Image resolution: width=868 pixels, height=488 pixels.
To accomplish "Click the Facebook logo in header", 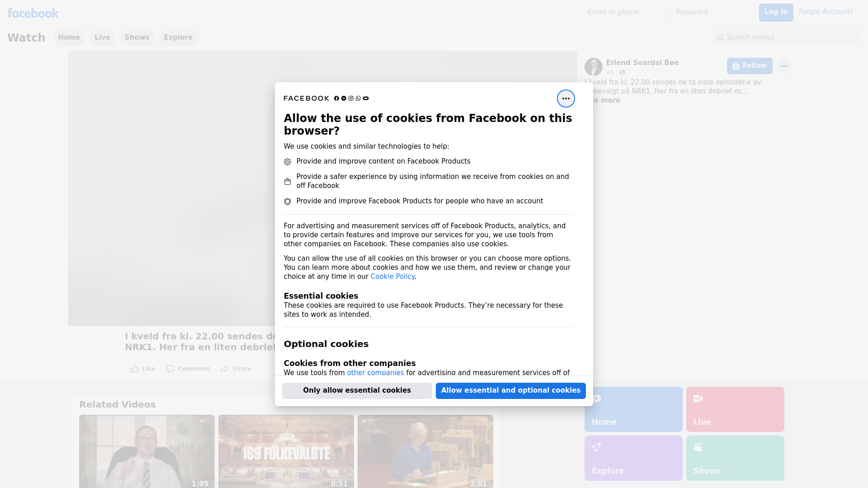I will tap(33, 13).
